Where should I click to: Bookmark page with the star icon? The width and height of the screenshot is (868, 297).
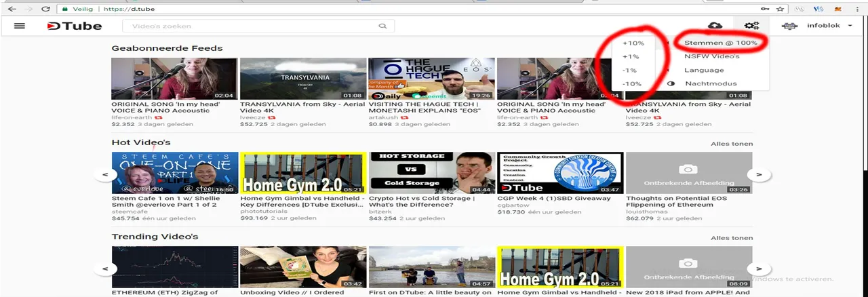coord(781,9)
